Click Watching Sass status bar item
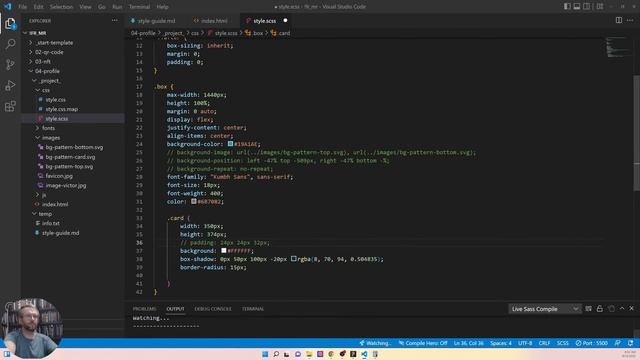Image resolution: width=640 pixels, height=360 pixels. (x=374, y=343)
